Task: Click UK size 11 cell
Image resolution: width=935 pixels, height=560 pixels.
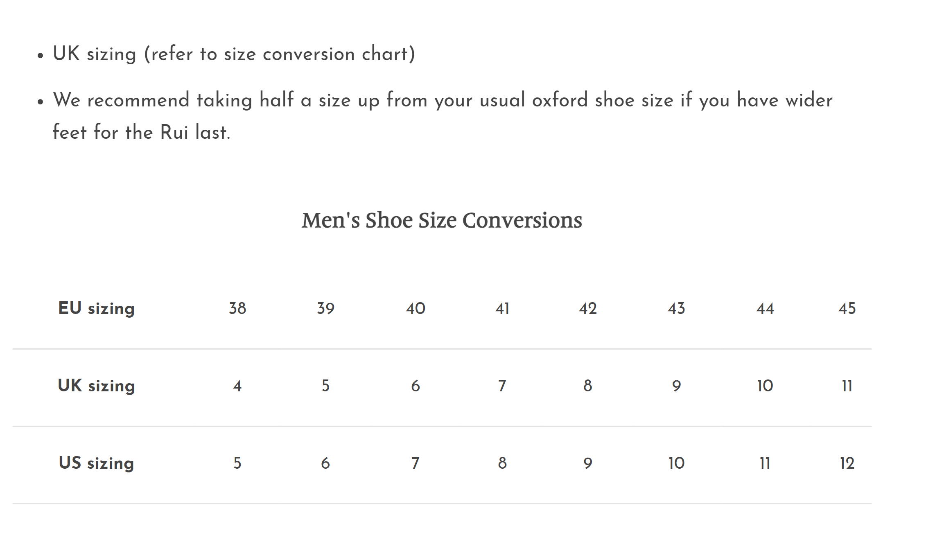Action: pyautogui.click(x=847, y=386)
